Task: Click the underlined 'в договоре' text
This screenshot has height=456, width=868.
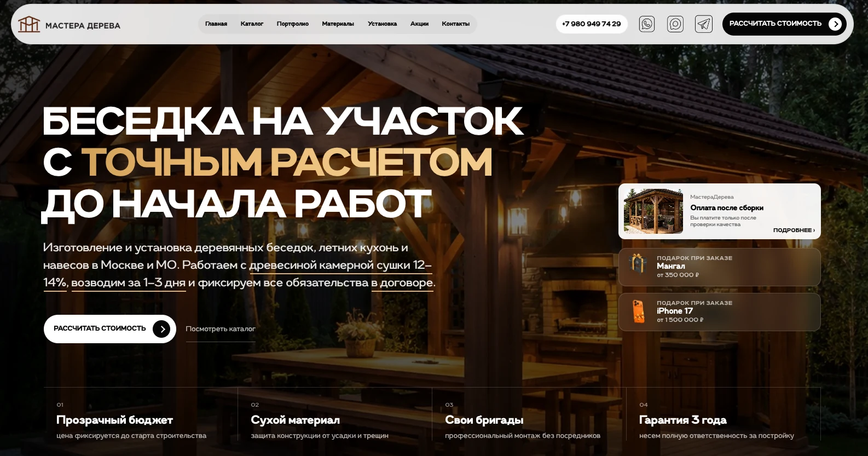Action: click(402, 283)
